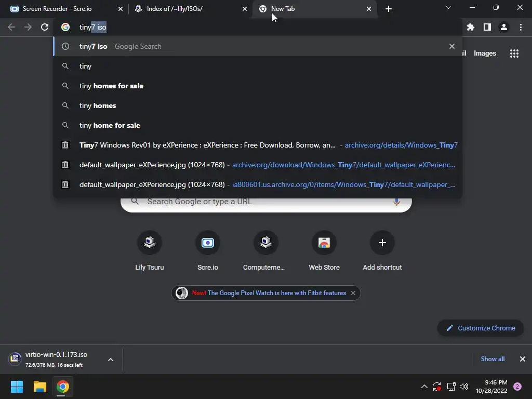The image size is (532, 399).
Task: Open Chrome three-dot menu
Action: (521, 27)
